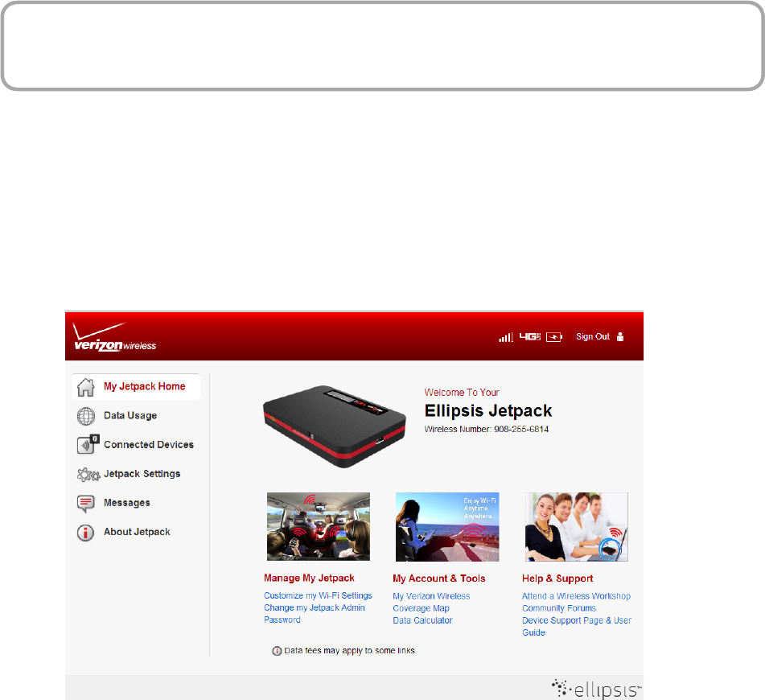765x700 pixels.
Task: Click the Help & Support heading
Action: tap(557, 579)
